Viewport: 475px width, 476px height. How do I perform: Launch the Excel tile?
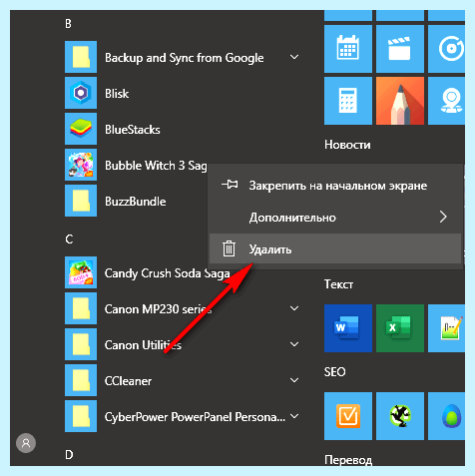coord(400,328)
